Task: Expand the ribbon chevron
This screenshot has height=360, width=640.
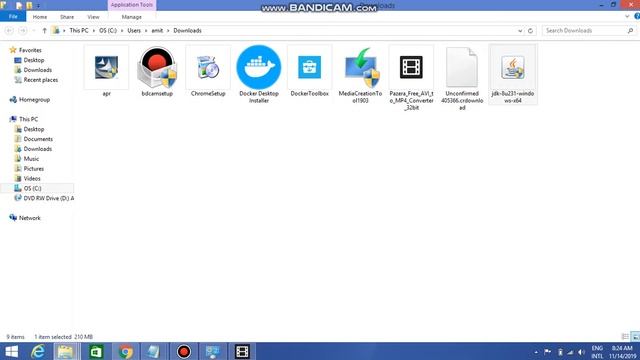Action: click(627, 17)
